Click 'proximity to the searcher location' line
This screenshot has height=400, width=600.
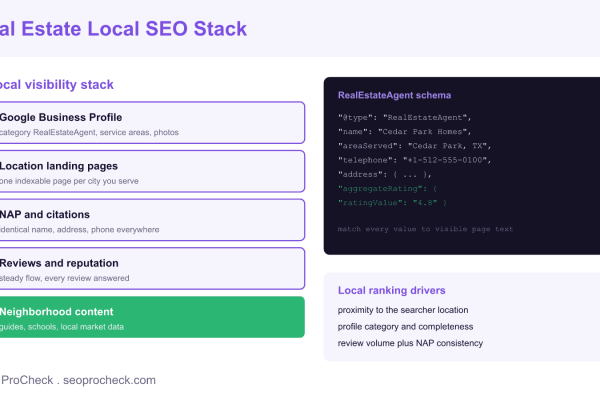click(x=403, y=310)
